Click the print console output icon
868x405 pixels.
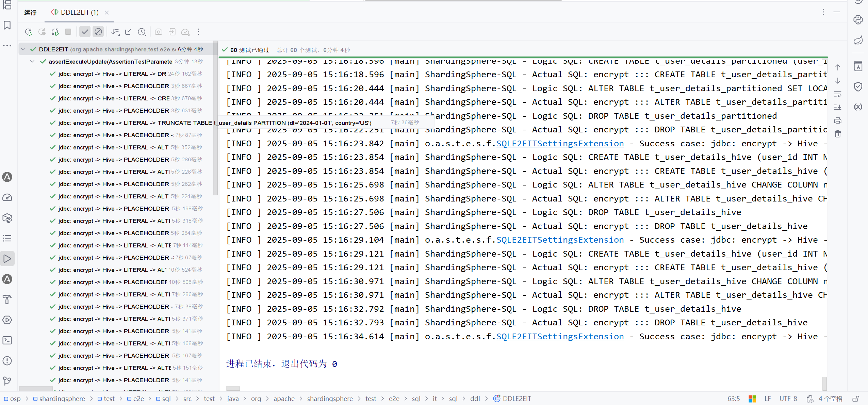pyautogui.click(x=838, y=120)
